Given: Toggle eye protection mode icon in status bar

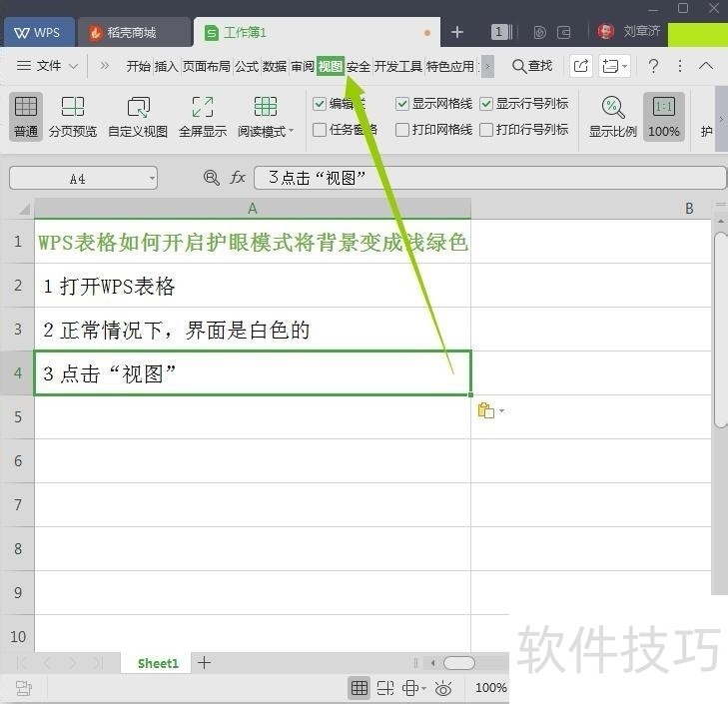Looking at the screenshot, I should pyautogui.click(x=443, y=688).
